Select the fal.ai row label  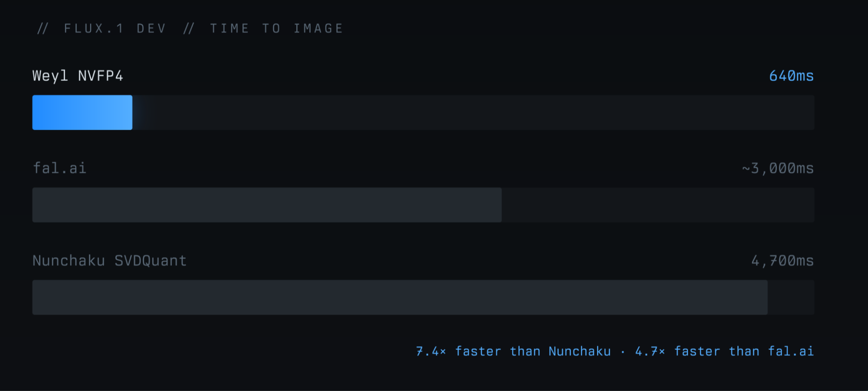point(59,168)
